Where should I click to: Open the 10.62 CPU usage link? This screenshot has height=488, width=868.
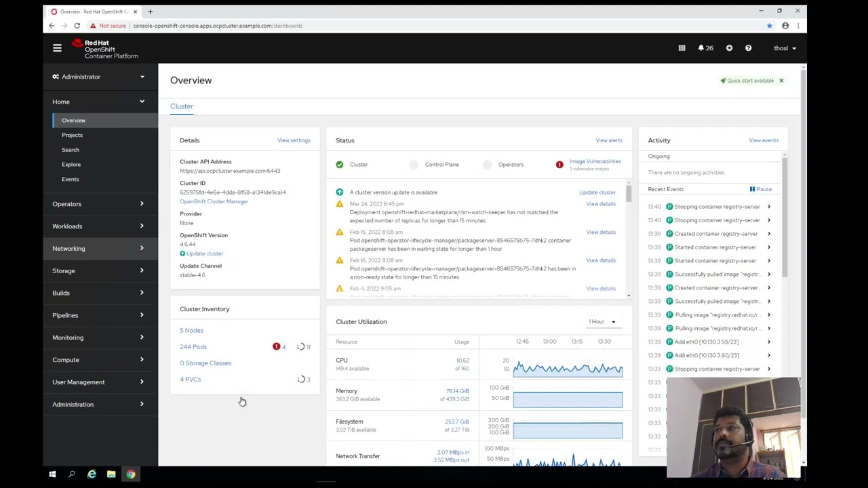[462, 361]
